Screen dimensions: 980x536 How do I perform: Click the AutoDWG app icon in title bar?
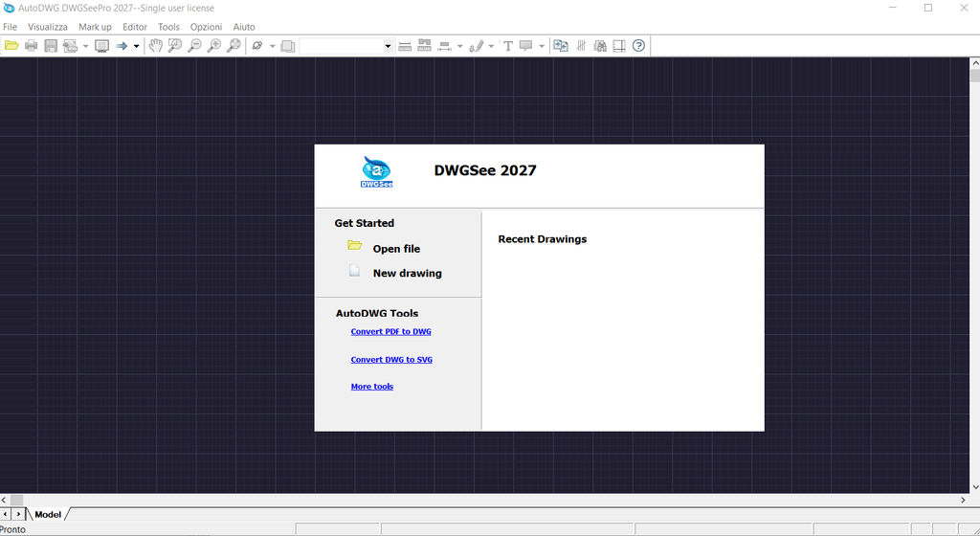point(8,8)
